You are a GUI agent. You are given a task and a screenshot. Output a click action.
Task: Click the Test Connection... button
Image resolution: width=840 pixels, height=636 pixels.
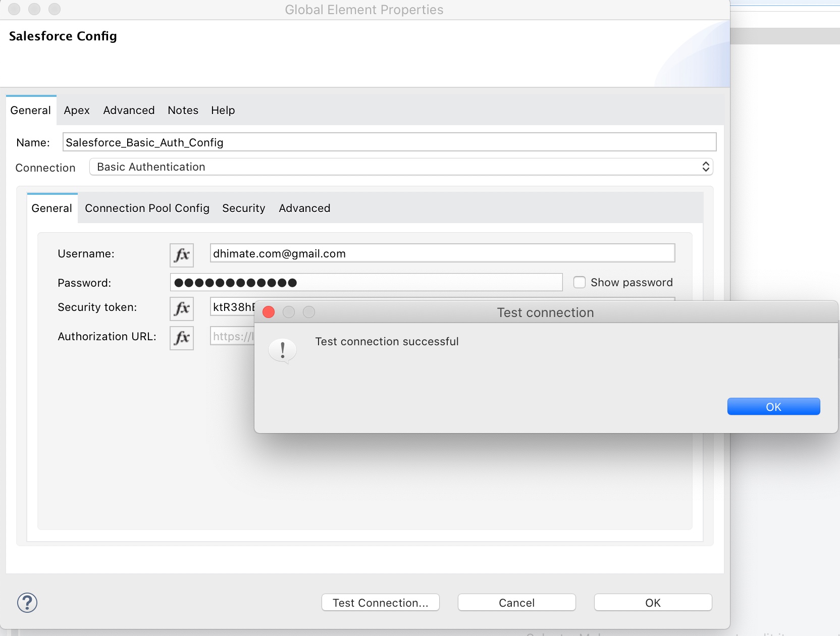(380, 603)
